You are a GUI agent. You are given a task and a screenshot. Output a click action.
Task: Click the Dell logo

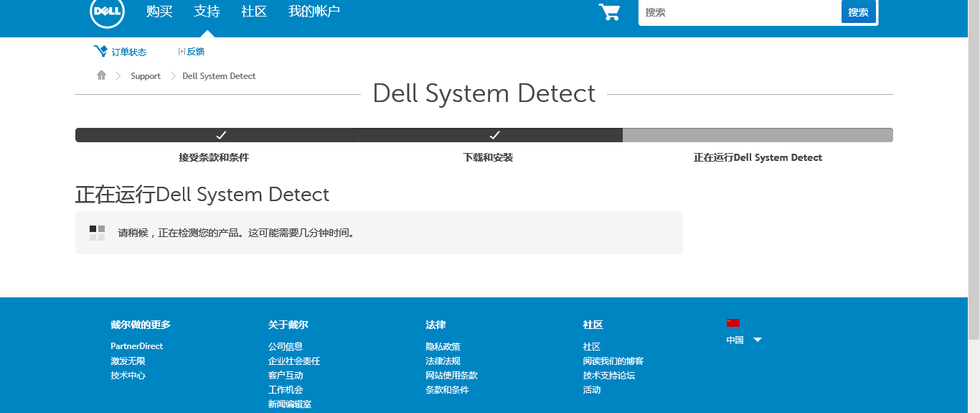click(108, 11)
